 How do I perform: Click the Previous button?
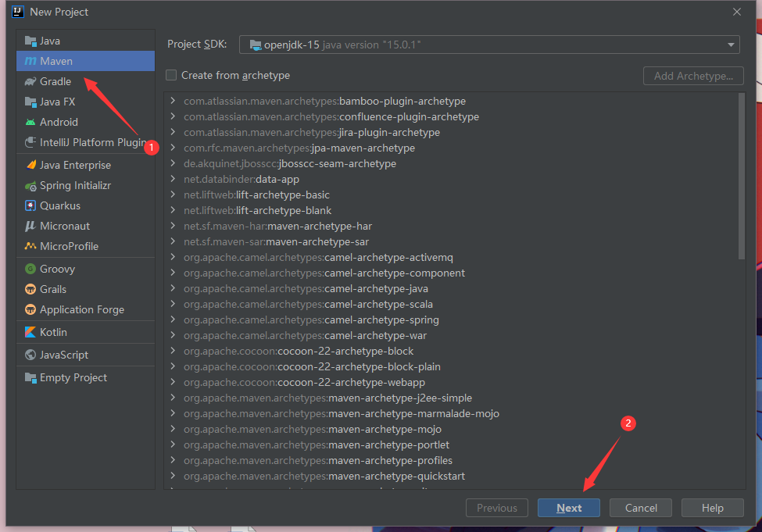496,508
